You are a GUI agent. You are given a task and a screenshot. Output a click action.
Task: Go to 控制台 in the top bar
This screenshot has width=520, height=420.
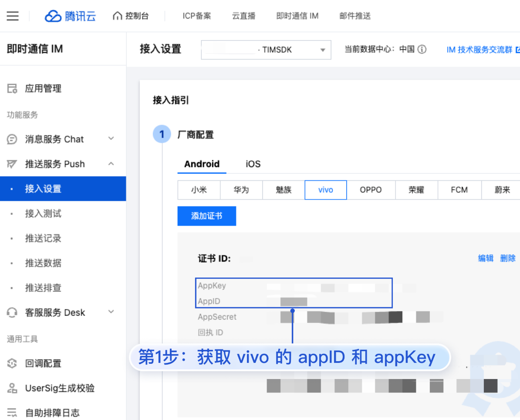click(x=137, y=16)
